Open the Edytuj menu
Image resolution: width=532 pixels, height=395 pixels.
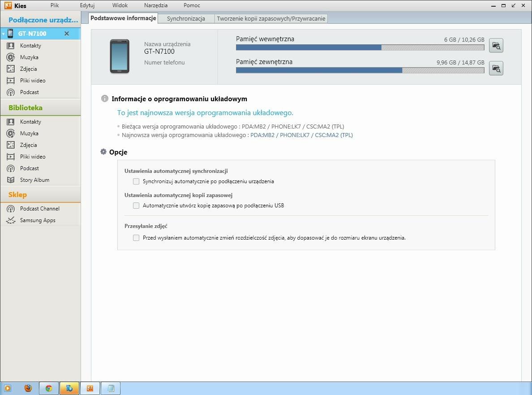pyautogui.click(x=87, y=5)
